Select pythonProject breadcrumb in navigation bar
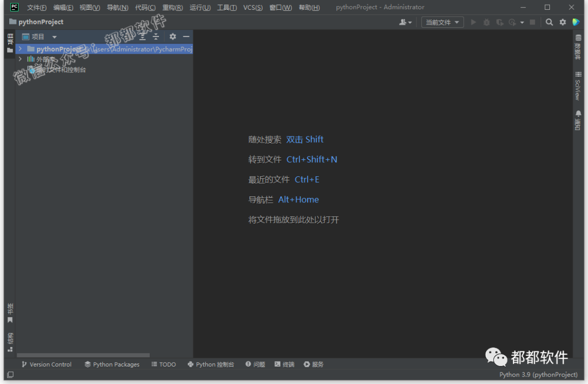Image resolution: width=588 pixels, height=384 pixels. coord(36,22)
